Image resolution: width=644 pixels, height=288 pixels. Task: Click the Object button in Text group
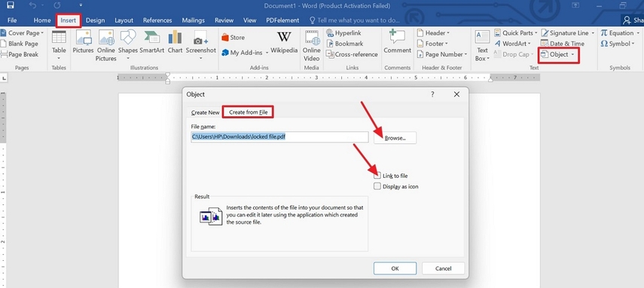[558, 54]
